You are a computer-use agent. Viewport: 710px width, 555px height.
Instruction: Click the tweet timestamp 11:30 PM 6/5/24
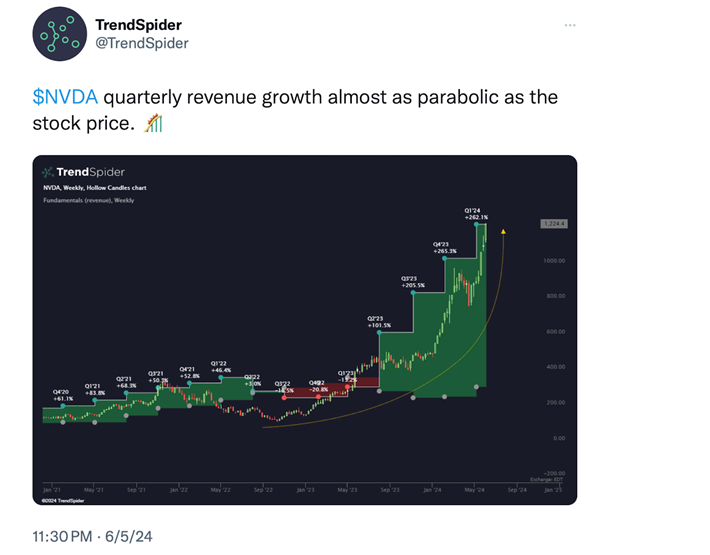coord(92,537)
